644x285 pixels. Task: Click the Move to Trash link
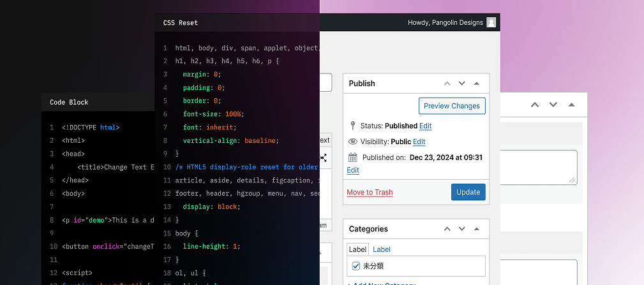point(370,192)
